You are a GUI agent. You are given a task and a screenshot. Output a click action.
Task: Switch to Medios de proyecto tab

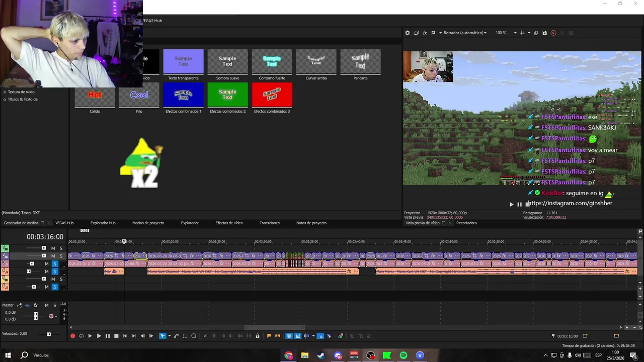coord(148,223)
